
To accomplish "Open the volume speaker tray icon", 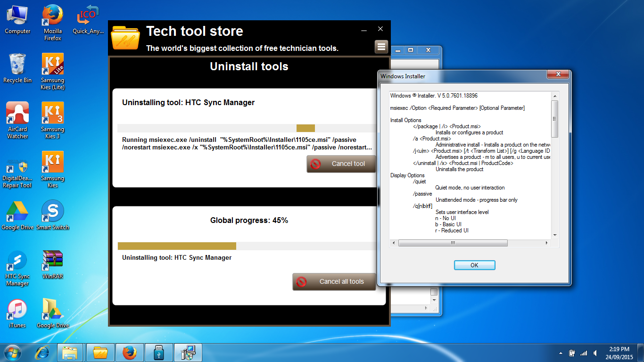I will pyautogui.click(x=595, y=353).
